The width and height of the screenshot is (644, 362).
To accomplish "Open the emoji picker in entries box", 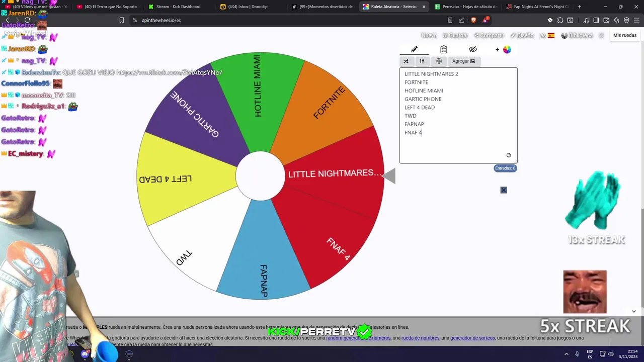I will coord(509,155).
